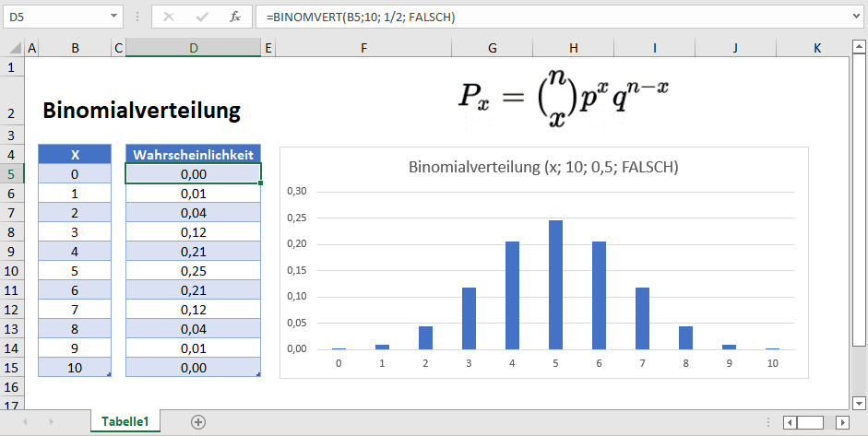Viewport: 868px width, 436px height.
Task: Select probability cell in row 5
Action: [193, 174]
